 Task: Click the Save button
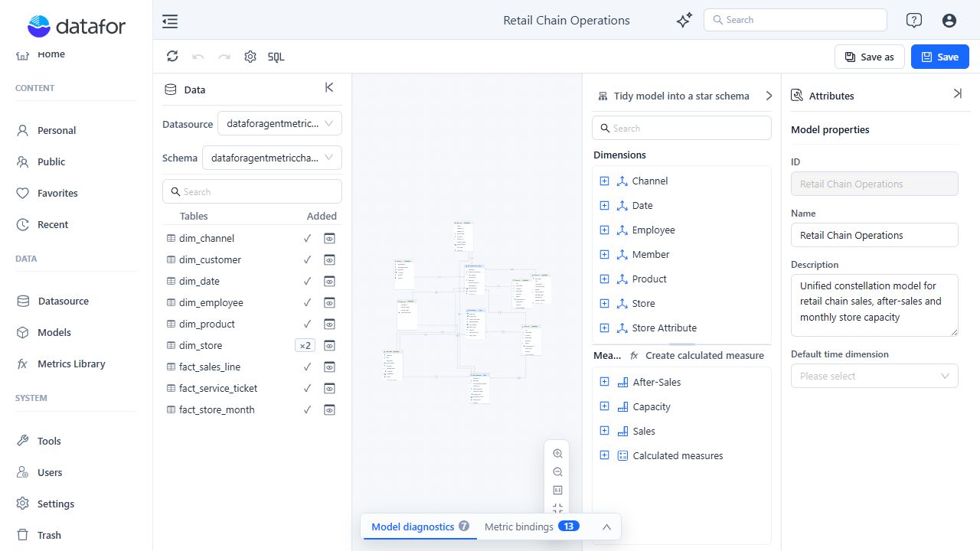click(939, 57)
